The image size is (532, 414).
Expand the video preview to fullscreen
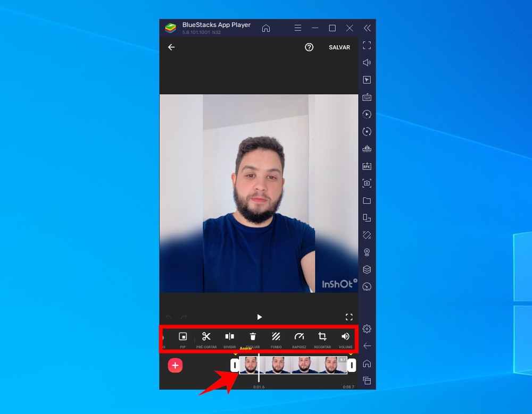point(350,317)
